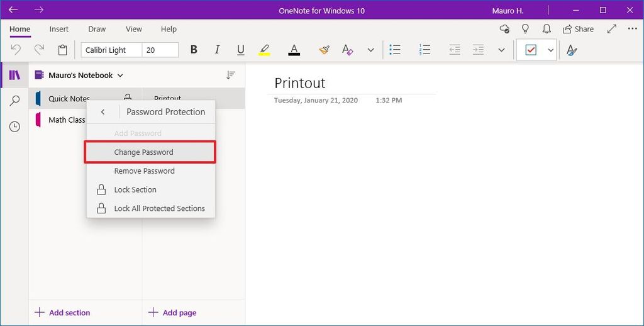Click the Add page button
The height and width of the screenshot is (326, 644).
pyautogui.click(x=172, y=312)
